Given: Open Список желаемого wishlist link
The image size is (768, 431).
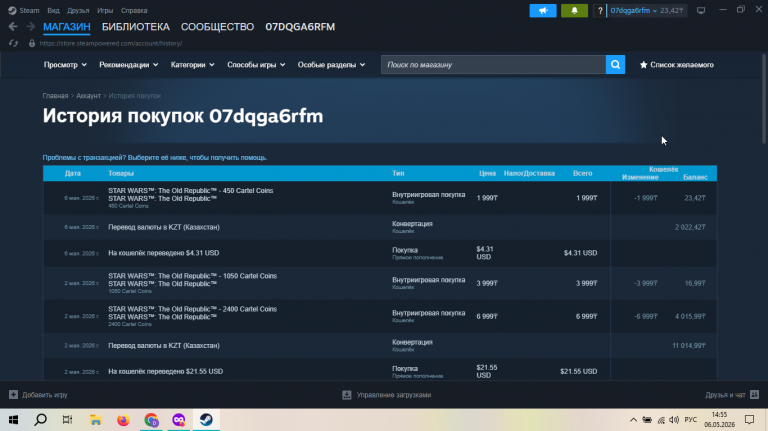Looking at the screenshot, I should [682, 65].
